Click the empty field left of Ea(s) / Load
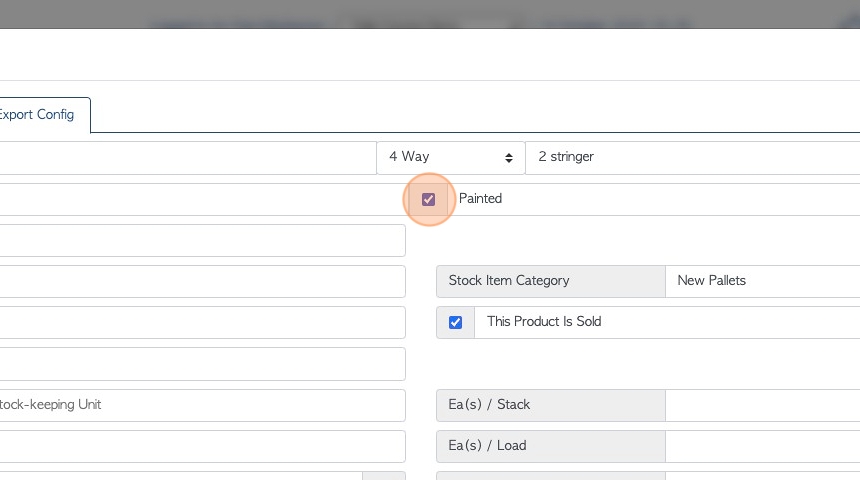The width and height of the screenshot is (860, 480). (x=202, y=447)
